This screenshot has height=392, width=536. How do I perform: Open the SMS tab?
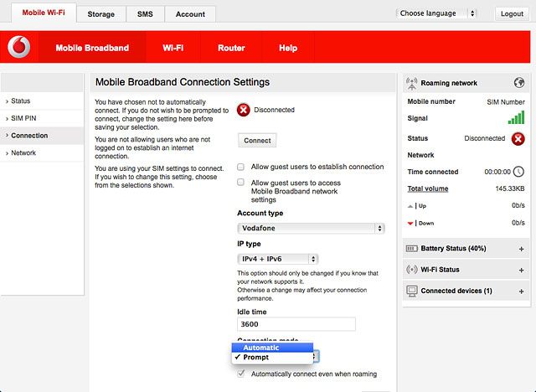click(145, 14)
